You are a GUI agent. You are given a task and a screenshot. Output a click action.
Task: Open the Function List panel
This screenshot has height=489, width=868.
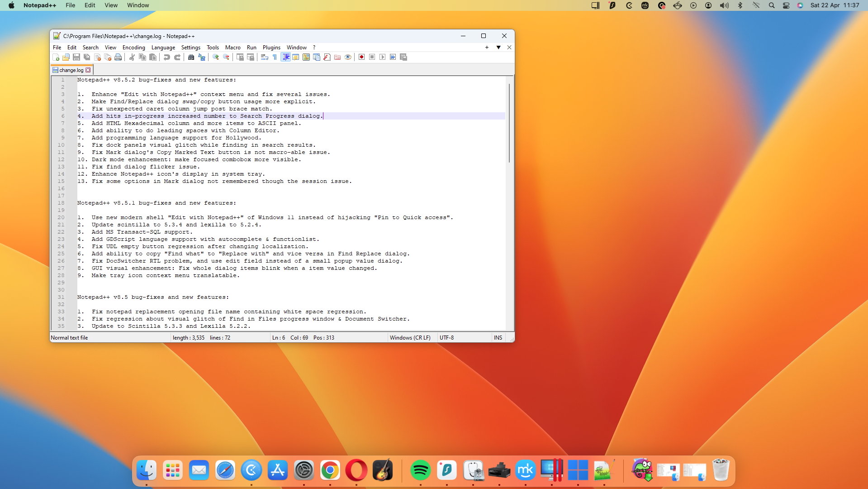click(x=327, y=57)
